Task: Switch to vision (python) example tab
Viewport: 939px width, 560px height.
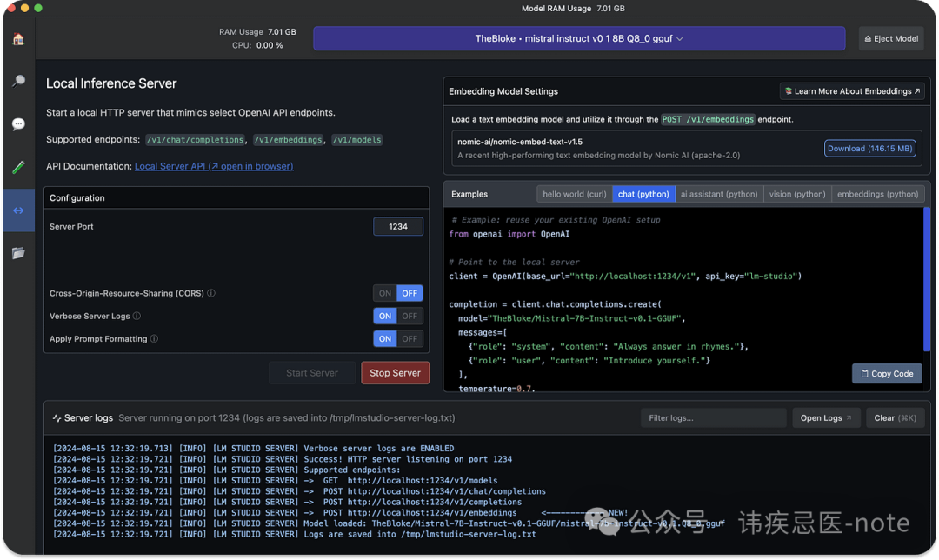Action: pos(797,194)
